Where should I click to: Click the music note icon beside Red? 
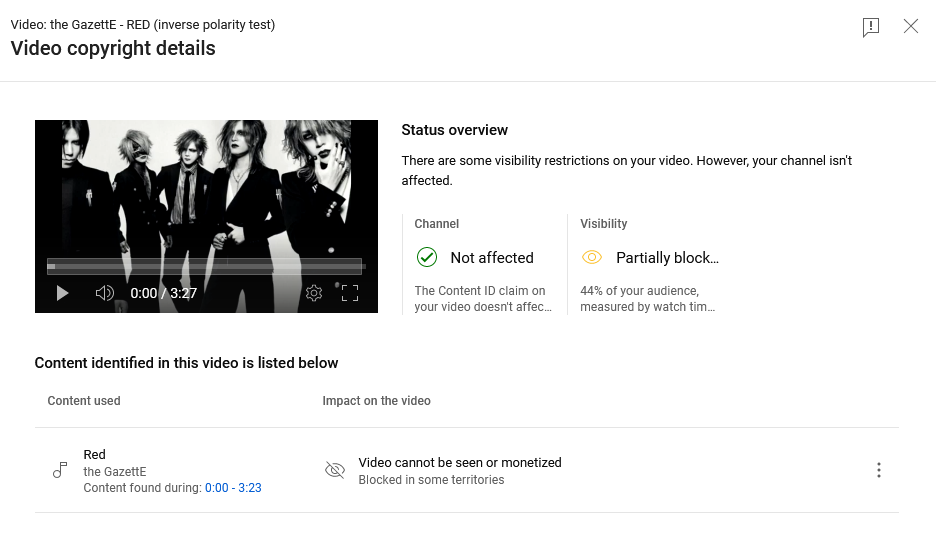click(60, 470)
